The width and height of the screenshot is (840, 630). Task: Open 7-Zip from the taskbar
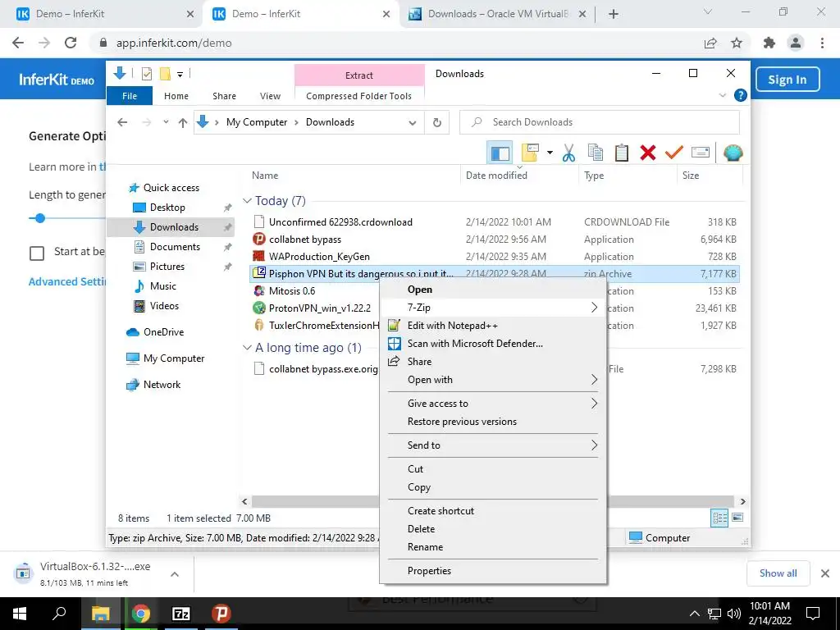coord(181,614)
